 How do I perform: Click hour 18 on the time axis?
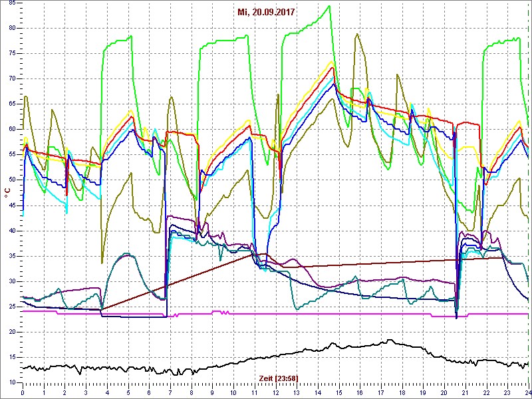402,392
